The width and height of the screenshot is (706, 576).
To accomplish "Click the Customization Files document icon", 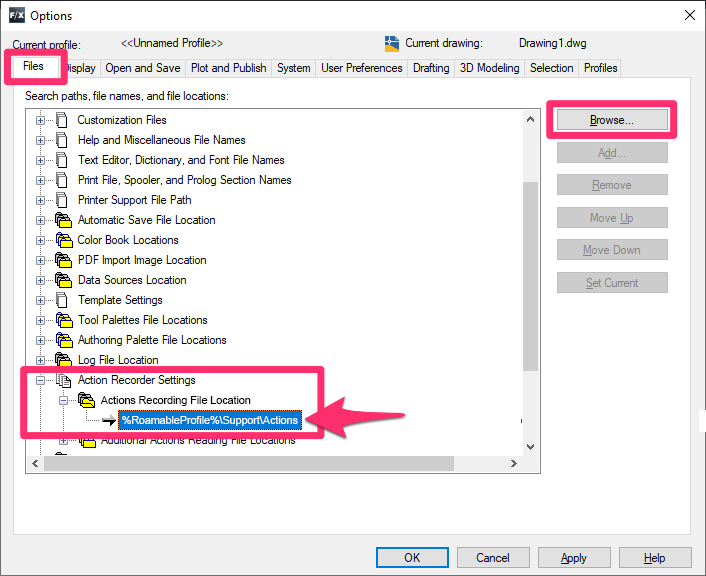I will (62, 120).
